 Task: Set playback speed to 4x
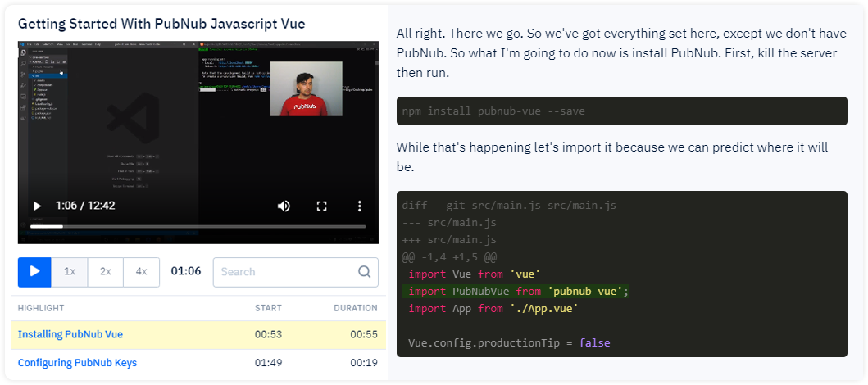pos(141,272)
